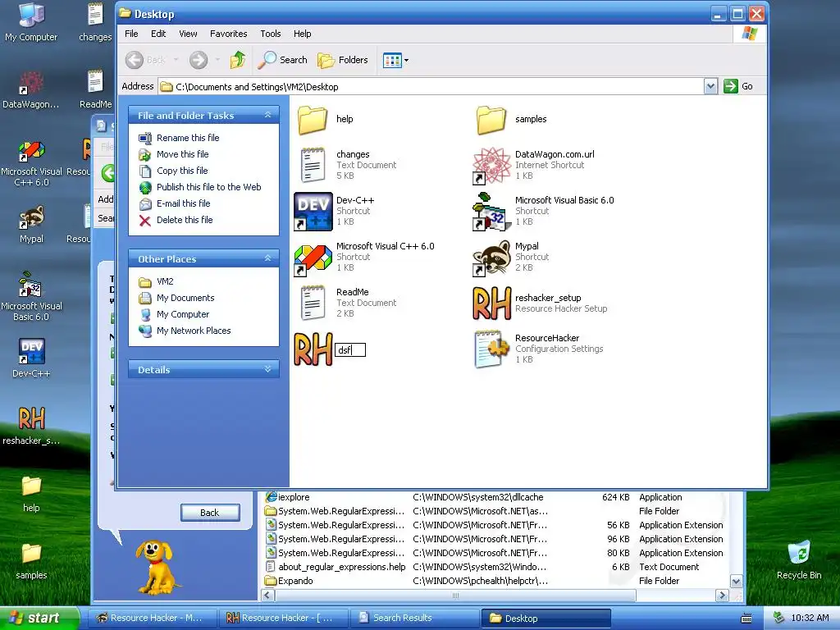Open Microsoft Visual C++ 6.0 desktop icon

pos(31,163)
